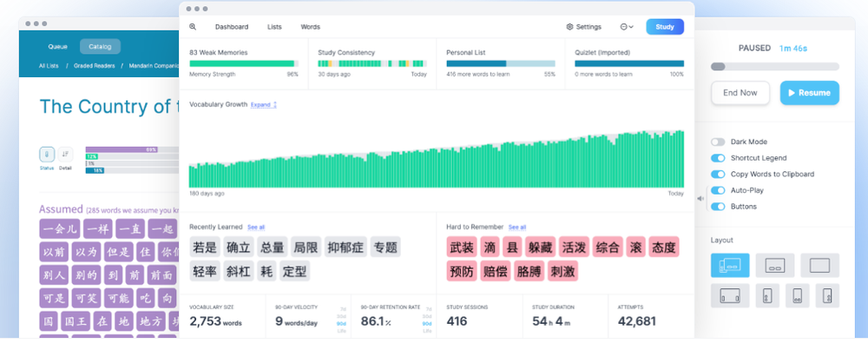Choose first phone layout in bottom row
This screenshot has height=350, width=868.
[767, 296]
